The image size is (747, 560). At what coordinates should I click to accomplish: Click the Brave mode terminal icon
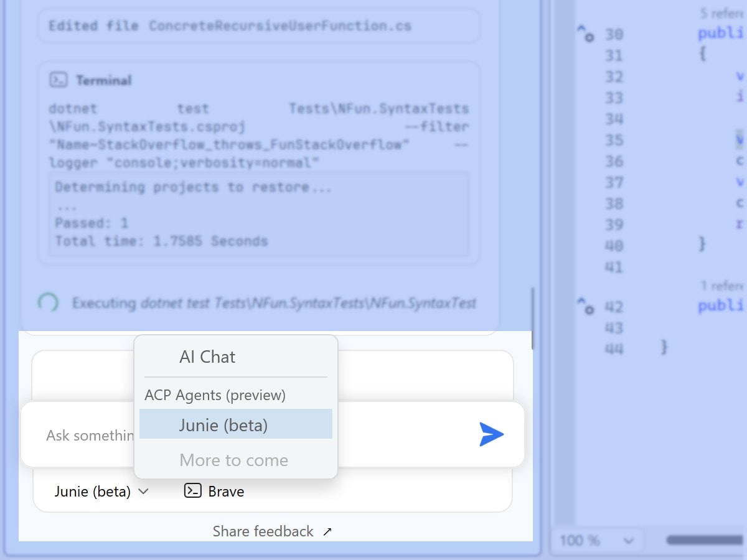pos(193,491)
